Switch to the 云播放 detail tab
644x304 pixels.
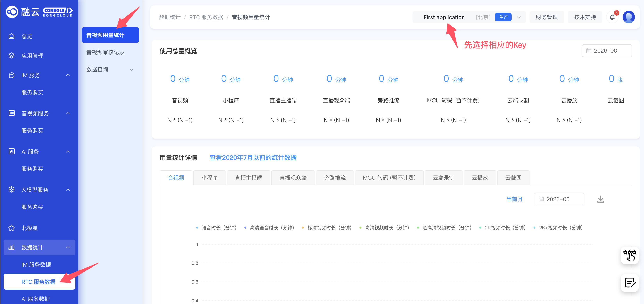[x=480, y=178]
